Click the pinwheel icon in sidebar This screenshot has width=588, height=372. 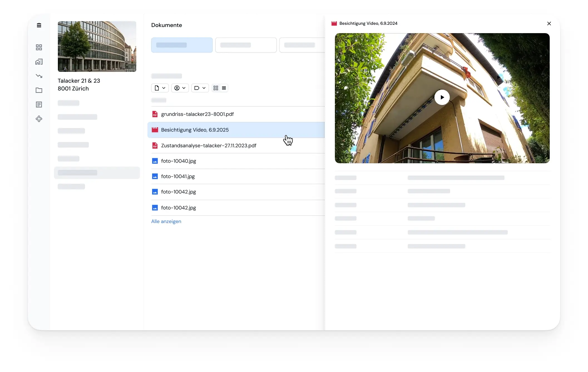39,119
